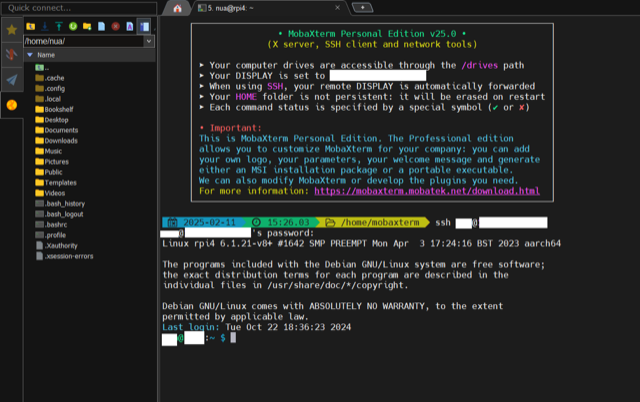Viewport: 640px width, 402px height.
Task: Select the .cache folder
Action: (50, 78)
